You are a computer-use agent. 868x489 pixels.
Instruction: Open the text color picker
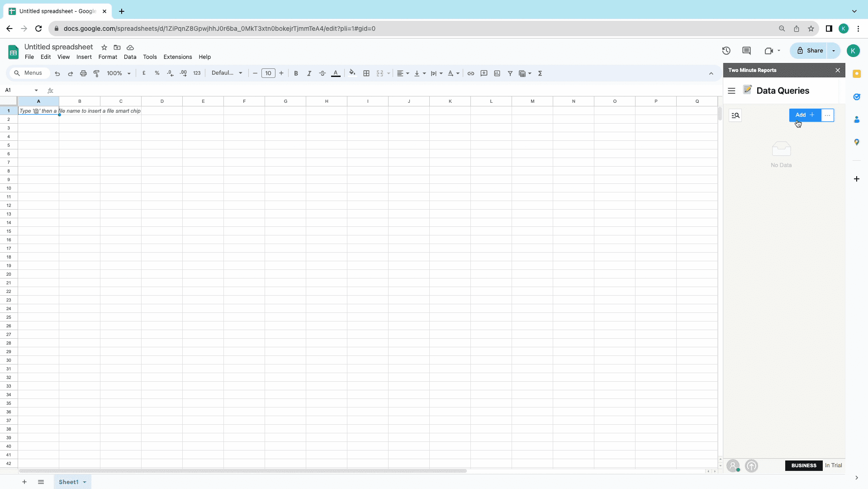pos(336,73)
